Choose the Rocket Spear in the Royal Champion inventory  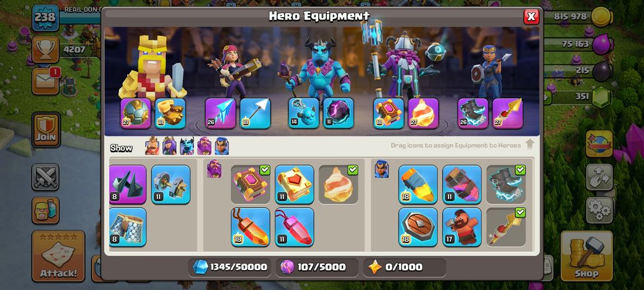tap(506, 227)
